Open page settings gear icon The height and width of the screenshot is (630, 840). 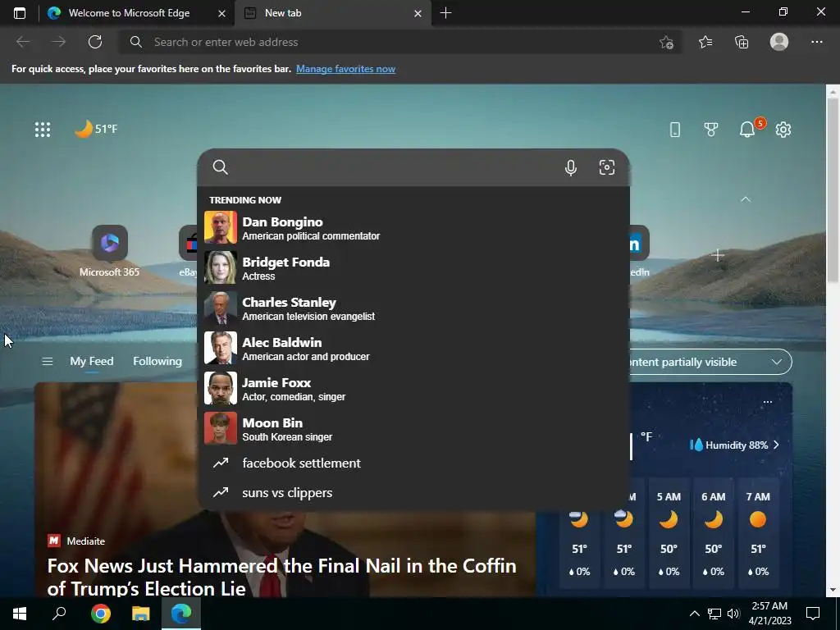[783, 129]
